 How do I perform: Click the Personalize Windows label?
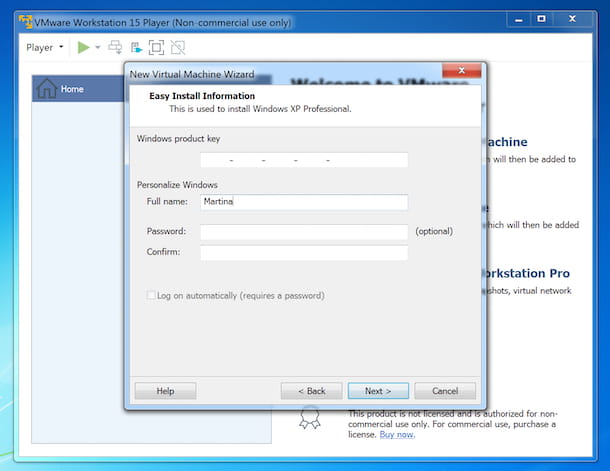(177, 185)
